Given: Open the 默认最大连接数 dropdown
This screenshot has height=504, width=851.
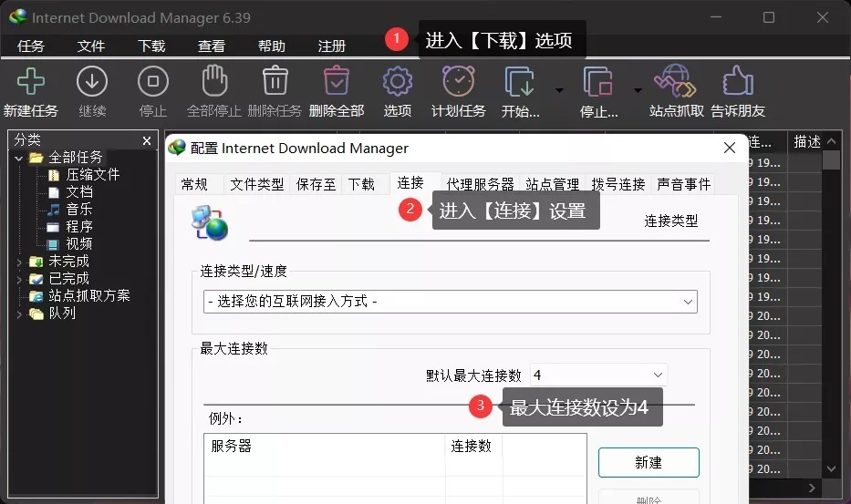Looking at the screenshot, I should pyautogui.click(x=598, y=375).
